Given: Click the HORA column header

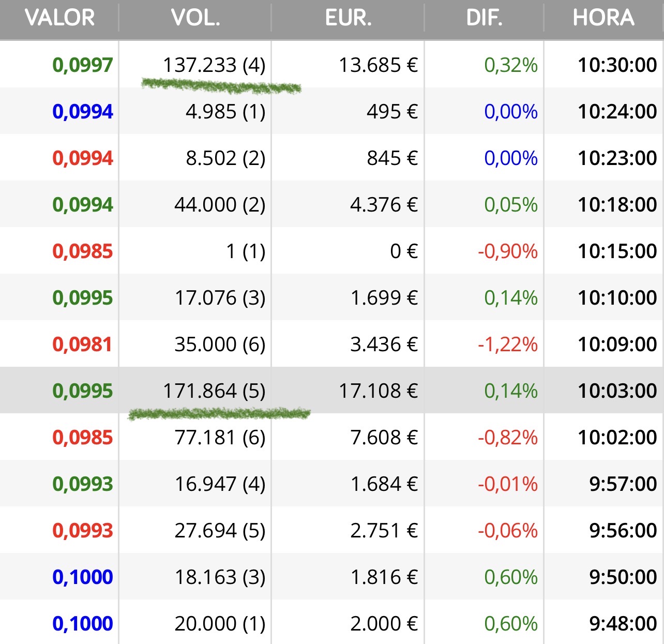Looking at the screenshot, I should click(x=603, y=18).
